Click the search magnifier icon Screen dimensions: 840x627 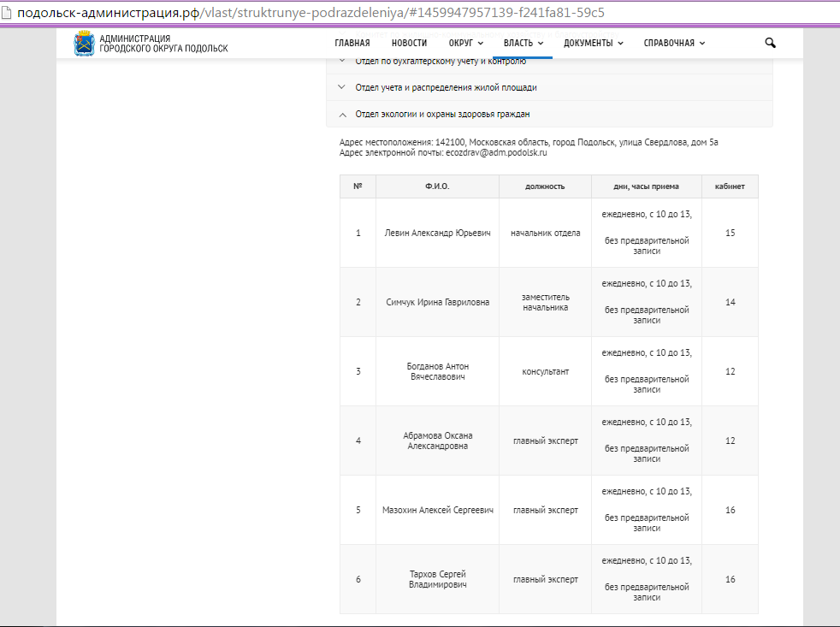pos(770,43)
